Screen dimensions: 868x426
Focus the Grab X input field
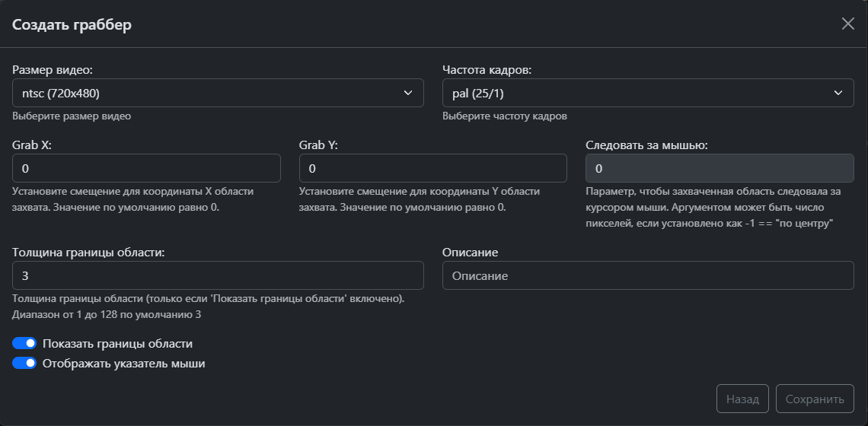point(146,168)
